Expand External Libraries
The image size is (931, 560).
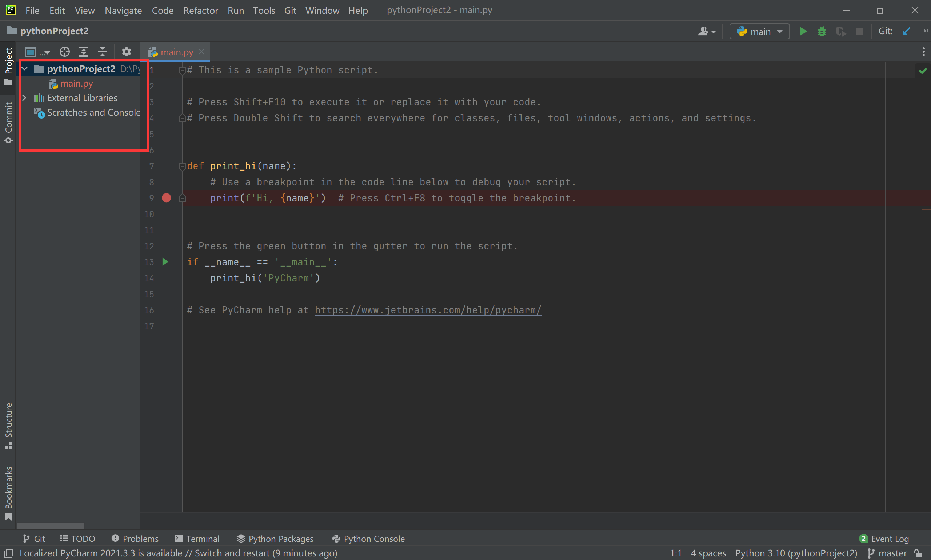[x=24, y=98]
